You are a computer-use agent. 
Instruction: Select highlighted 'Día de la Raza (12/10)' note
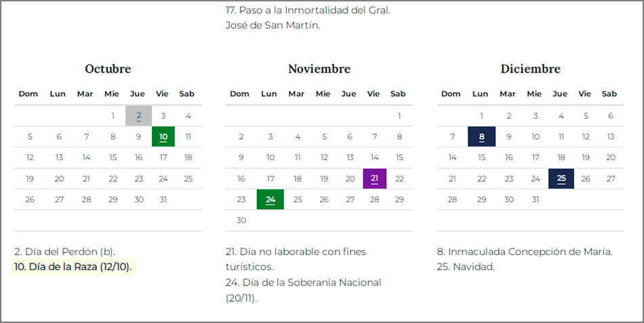pyautogui.click(x=74, y=267)
